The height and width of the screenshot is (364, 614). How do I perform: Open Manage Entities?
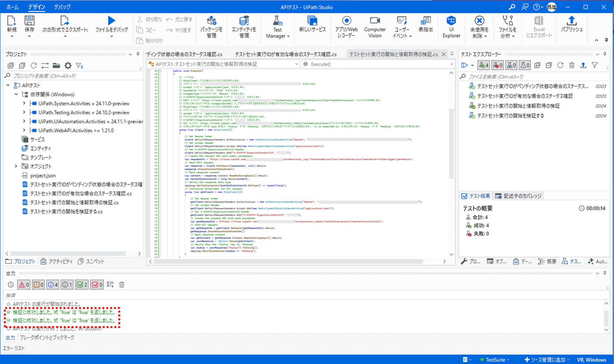pyautogui.click(x=244, y=27)
